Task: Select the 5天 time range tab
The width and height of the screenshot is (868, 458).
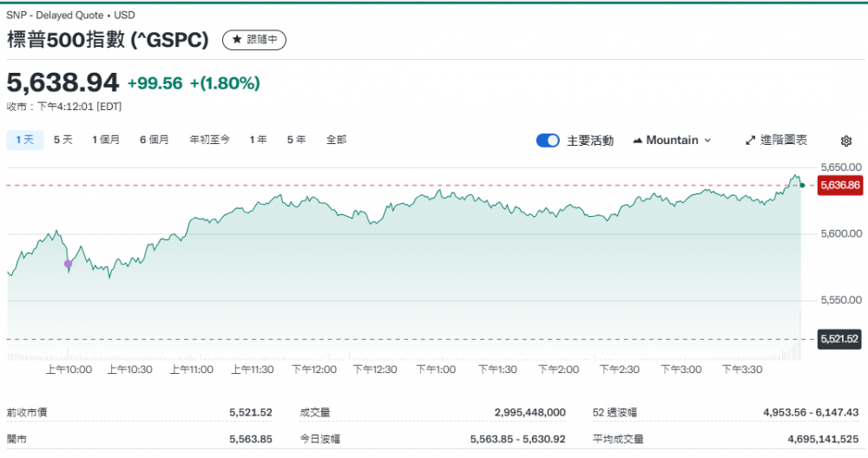Action: [63, 140]
